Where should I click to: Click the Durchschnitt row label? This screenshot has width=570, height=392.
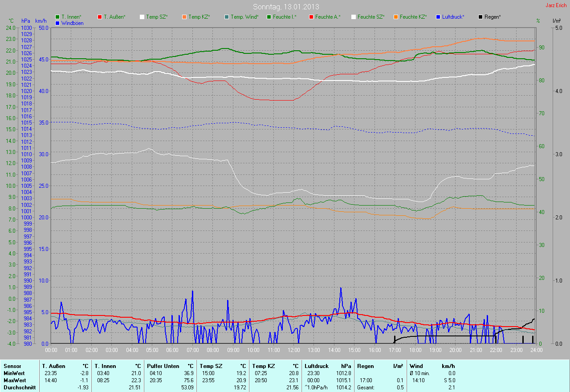point(20,388)
